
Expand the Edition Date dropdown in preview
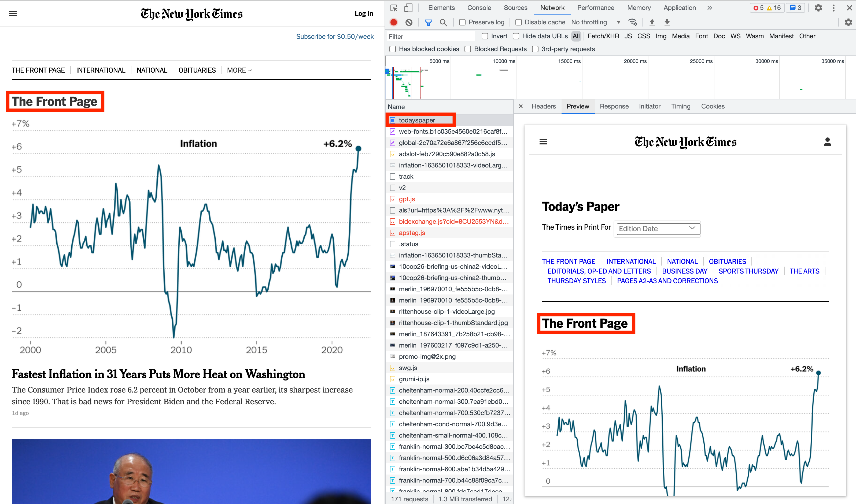658,229
